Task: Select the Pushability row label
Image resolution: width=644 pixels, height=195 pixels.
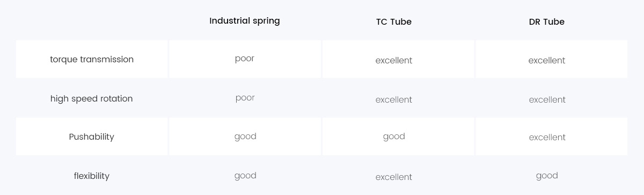Action: coord(92,136)
